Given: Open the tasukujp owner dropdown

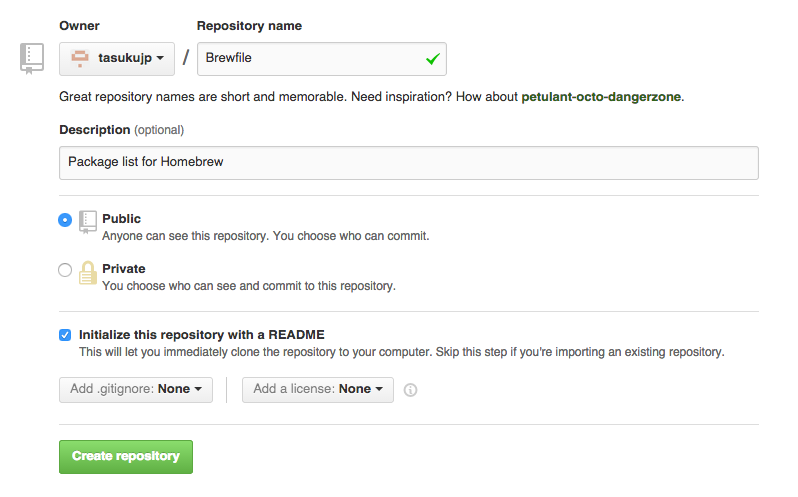Looking at the screenshot, I should tap(117, 59).
